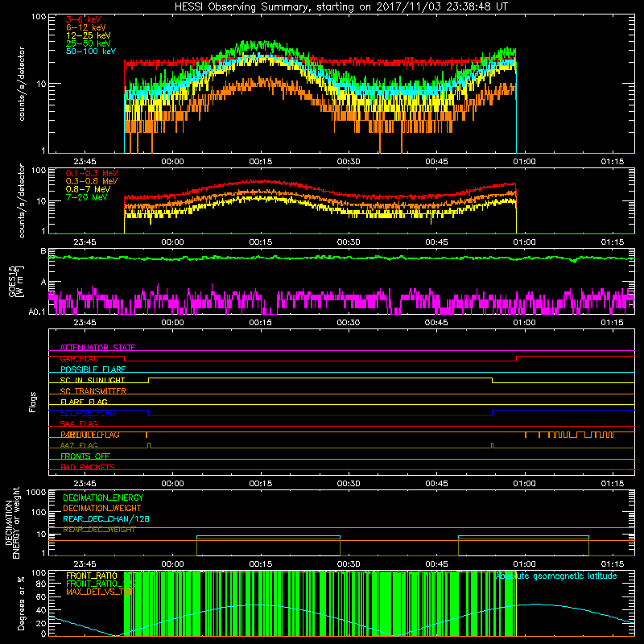Screen dimensions: 644x644
Task: Select the green 7-20 MeV legend label
Action: pos(86,197)
